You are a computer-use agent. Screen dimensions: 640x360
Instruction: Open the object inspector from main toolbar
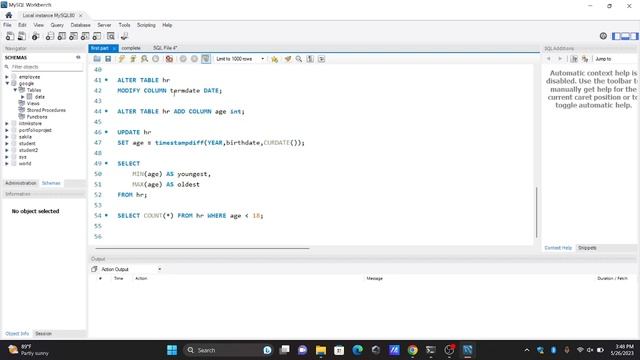point(36,36)
